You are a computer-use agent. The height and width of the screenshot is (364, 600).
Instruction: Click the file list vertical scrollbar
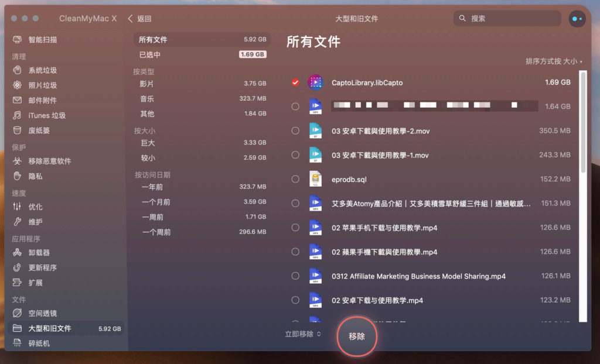pyautogui.click(x=583, y=122)
